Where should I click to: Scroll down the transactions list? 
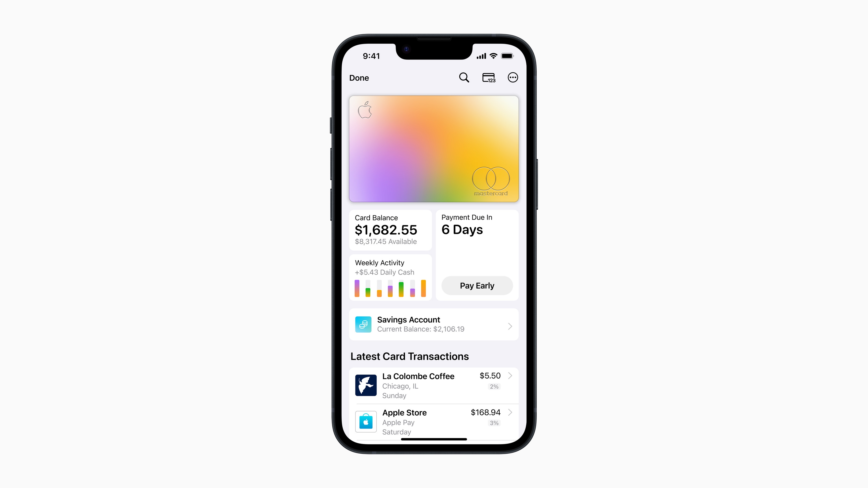point(434,405)
